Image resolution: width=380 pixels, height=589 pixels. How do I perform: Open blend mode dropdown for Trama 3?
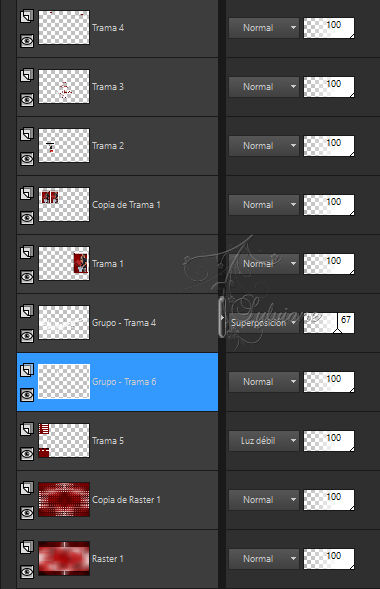coord(264,87)
